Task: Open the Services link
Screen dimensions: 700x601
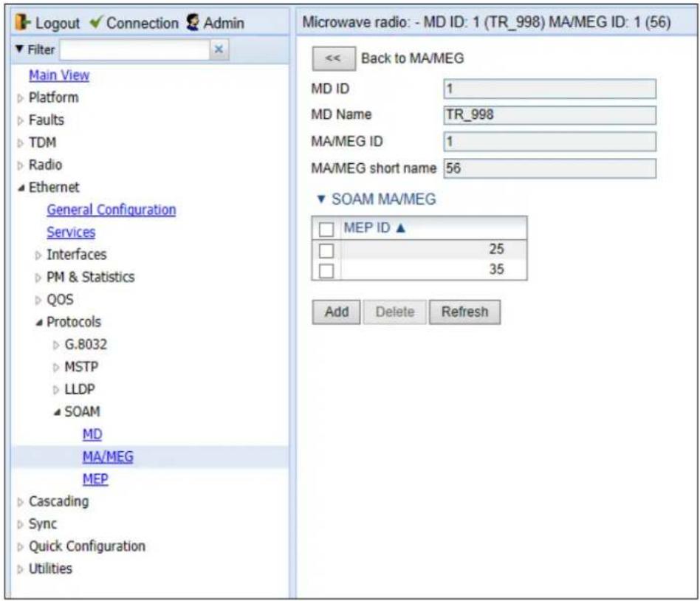Action: click(71, 232)
